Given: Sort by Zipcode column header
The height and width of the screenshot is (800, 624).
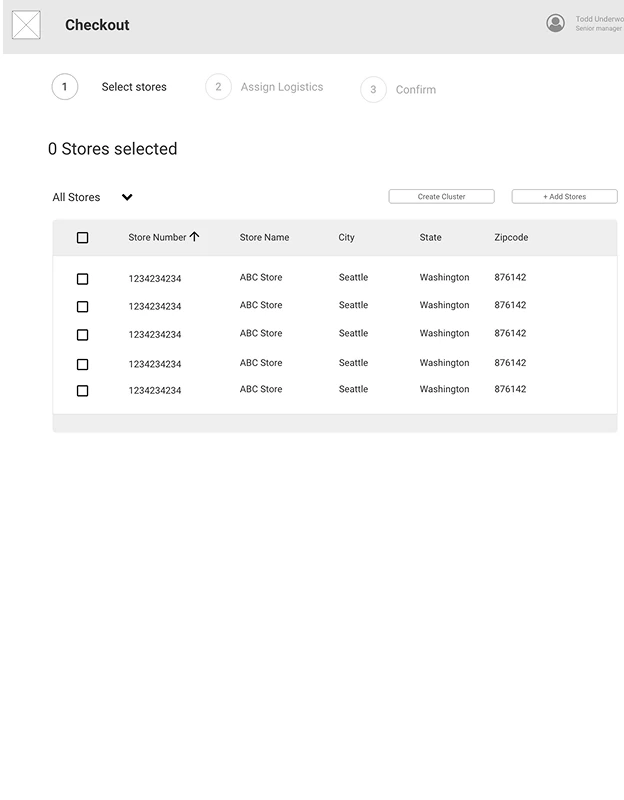Looking at the screenshot, I should coord(511,237).
